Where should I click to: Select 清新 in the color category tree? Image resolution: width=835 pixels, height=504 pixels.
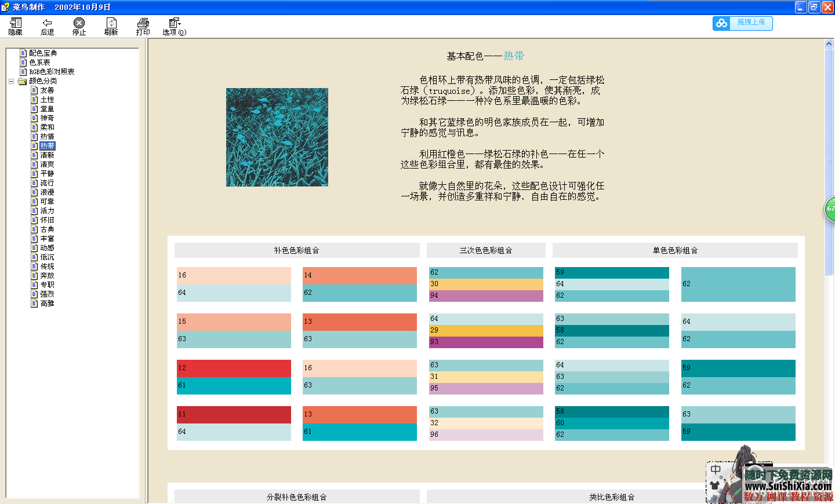[47, 155]
